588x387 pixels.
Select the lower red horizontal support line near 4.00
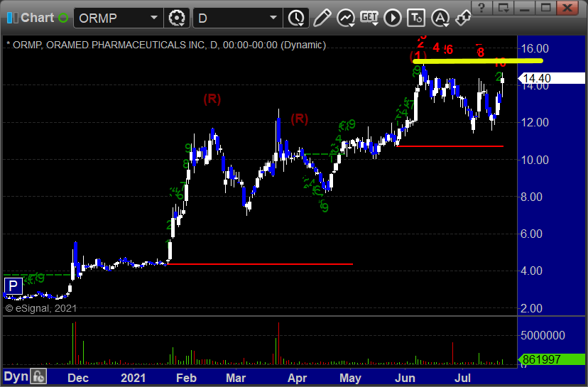[x=260, y=264]
